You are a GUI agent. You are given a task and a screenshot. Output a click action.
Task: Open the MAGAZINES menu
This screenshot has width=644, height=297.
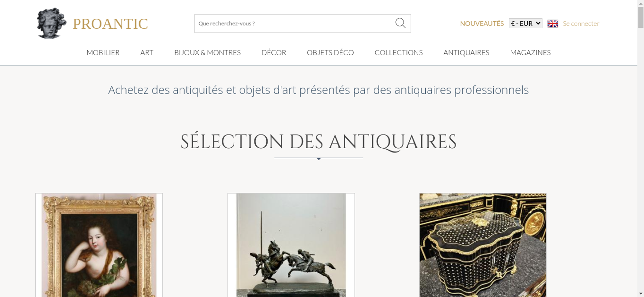click(530, 52)
